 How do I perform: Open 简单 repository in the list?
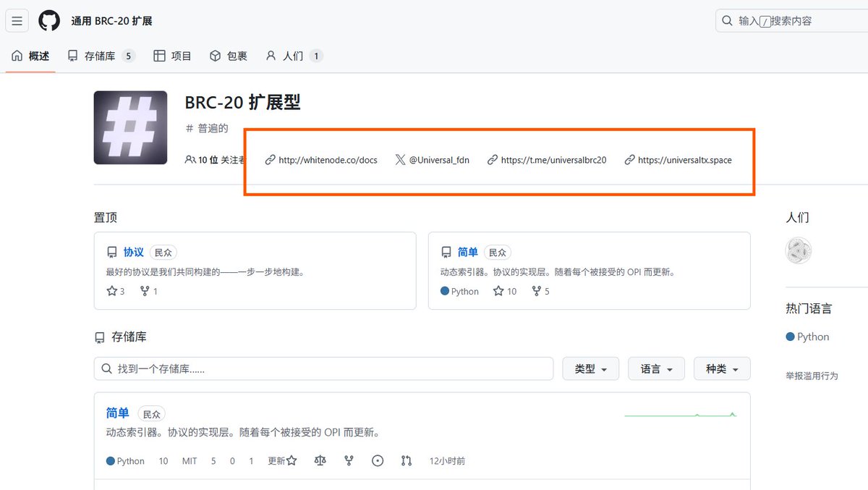(118, 413)
